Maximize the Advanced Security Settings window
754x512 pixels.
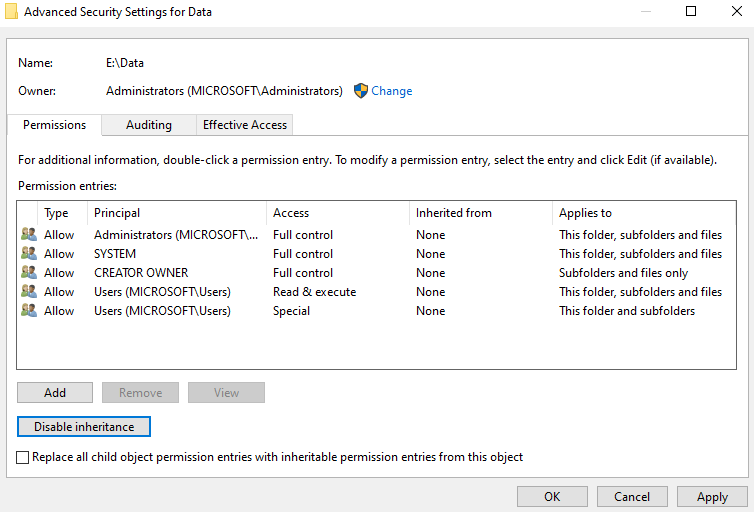click(x=691, y=11)
